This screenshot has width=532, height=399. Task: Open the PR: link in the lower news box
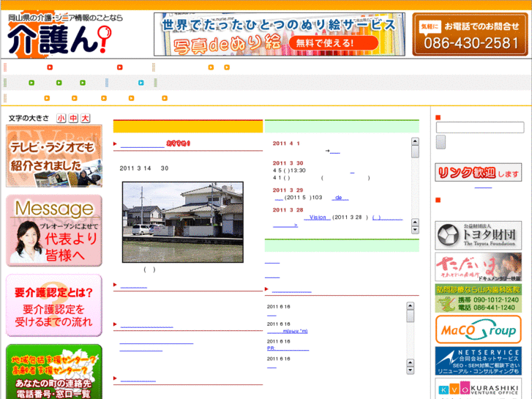click(x=288, y=348)
